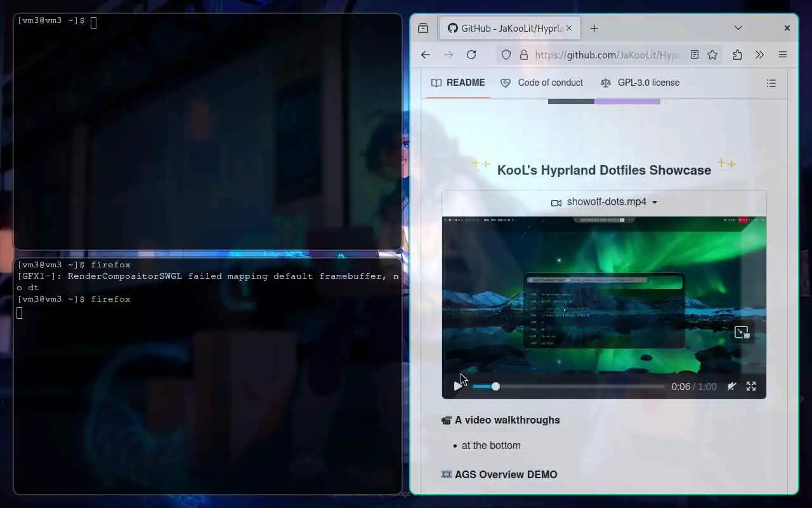Image resolution: width=812 pixels, height=508 pixels.
Task: Open README outline list icon
Action: [x=771, y=83]
